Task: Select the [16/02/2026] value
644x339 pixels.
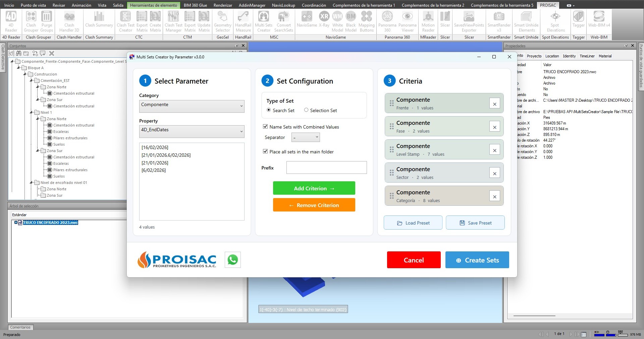Action: 155,147
